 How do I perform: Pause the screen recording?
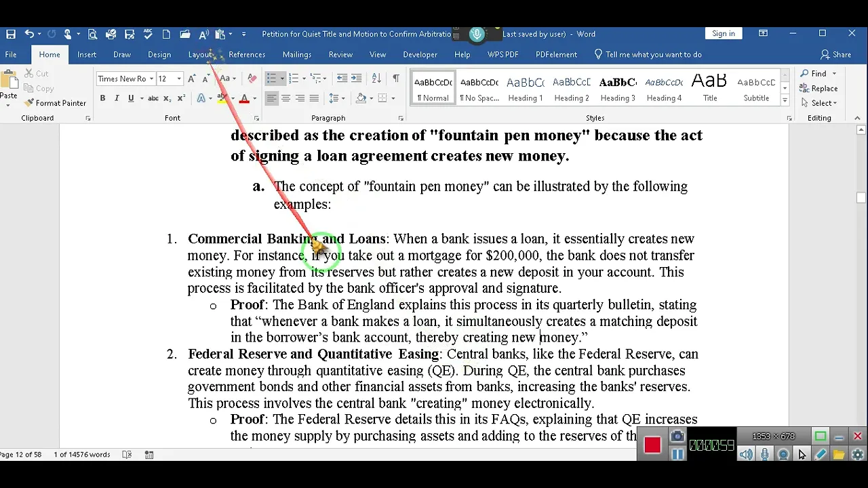click(x=677, y=454)
